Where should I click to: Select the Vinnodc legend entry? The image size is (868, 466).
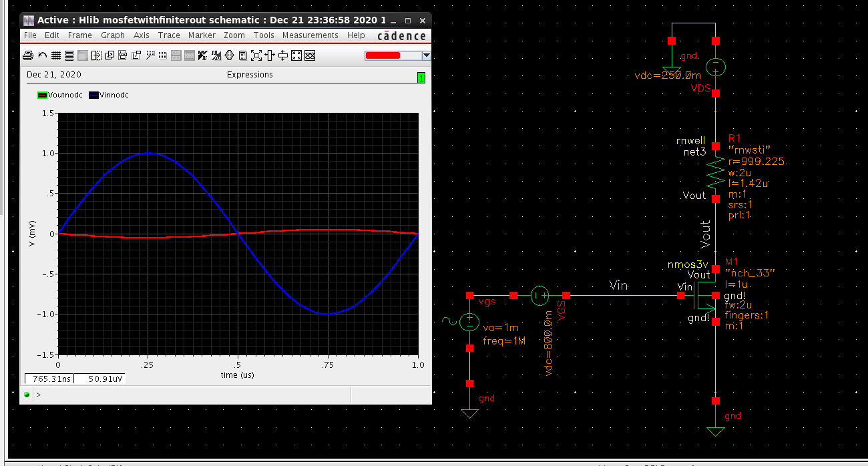click(109, 95)
